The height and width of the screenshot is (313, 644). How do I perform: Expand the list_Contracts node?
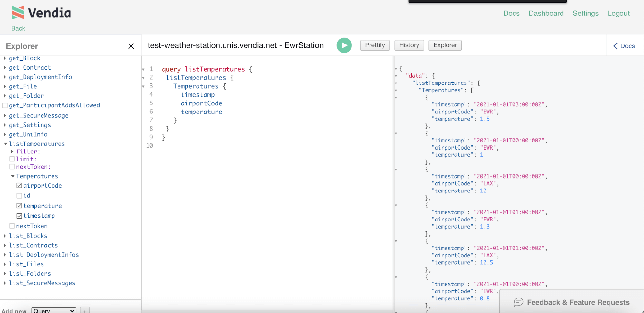pyautogui.click(x=5, y=245)
